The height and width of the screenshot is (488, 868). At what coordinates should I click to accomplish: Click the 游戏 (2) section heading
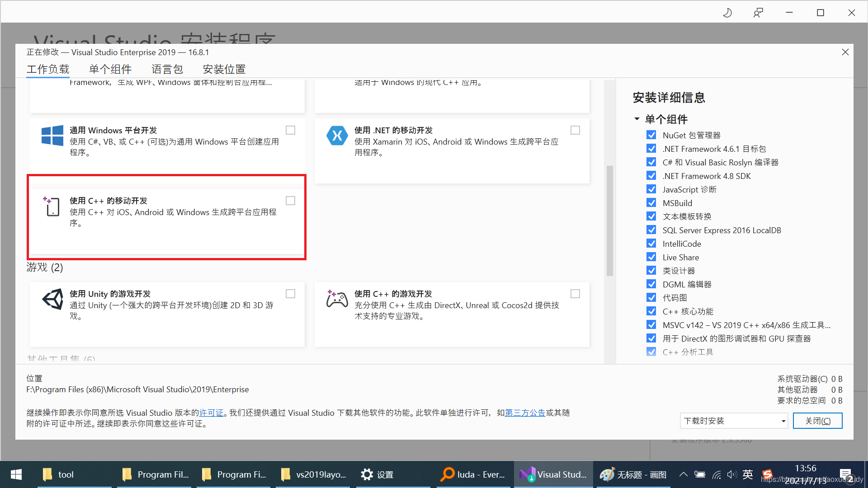(x=45, y=267)
